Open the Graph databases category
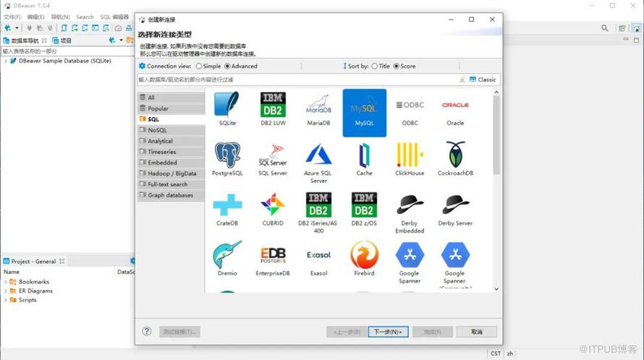The width and height of the screenshot is (644, 360). pyautogui.click(x=171, y=195)
